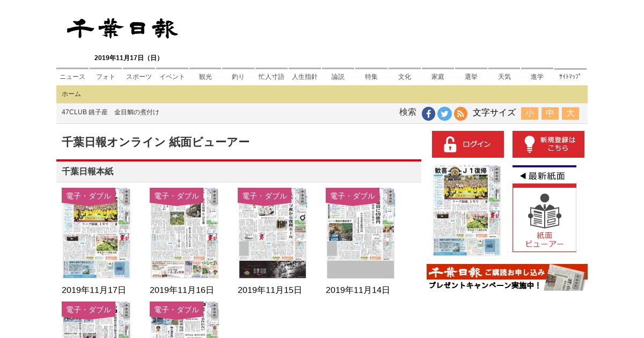This screenshot has height=338, width=644.
Task: Click the 検索 search label
Action: (x=408, y=112)
